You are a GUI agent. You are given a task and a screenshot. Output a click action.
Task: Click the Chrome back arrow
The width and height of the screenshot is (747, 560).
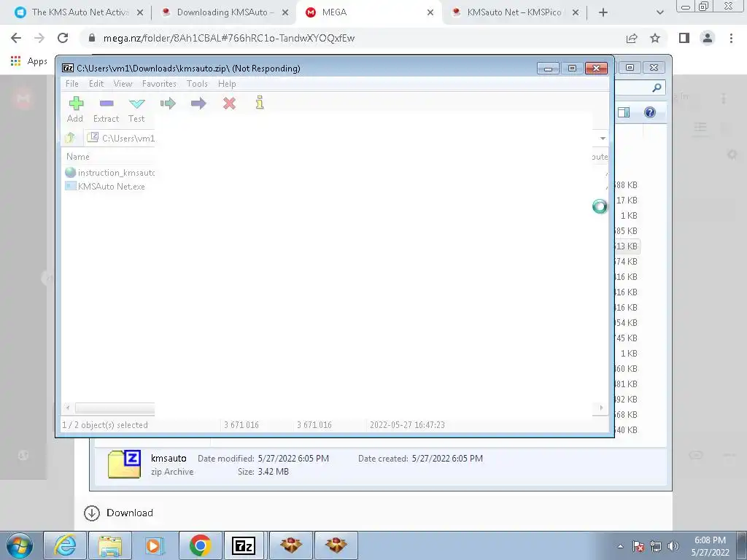tap(16, 38)
